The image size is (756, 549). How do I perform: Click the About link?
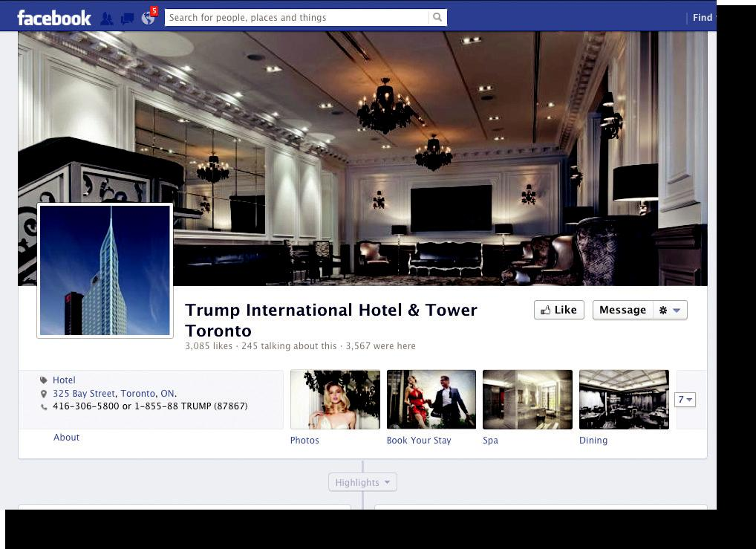66,438
